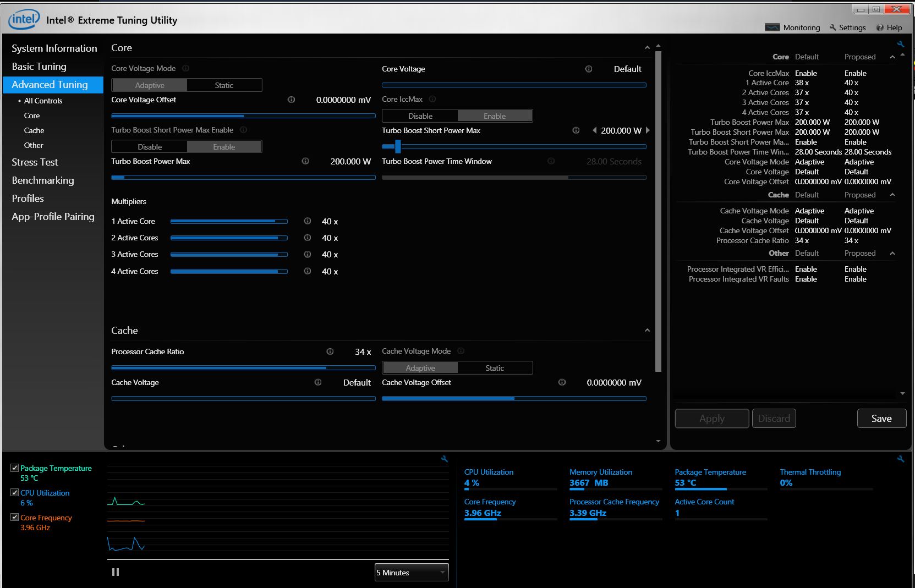Select All Controls under Advanced Tuning

(43, 101)
